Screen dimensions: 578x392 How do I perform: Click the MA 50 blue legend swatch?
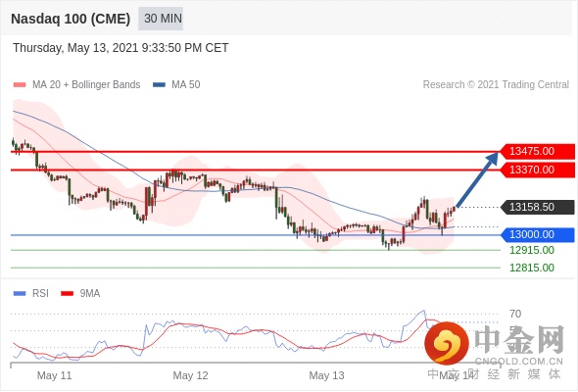[x=159, y=85]
